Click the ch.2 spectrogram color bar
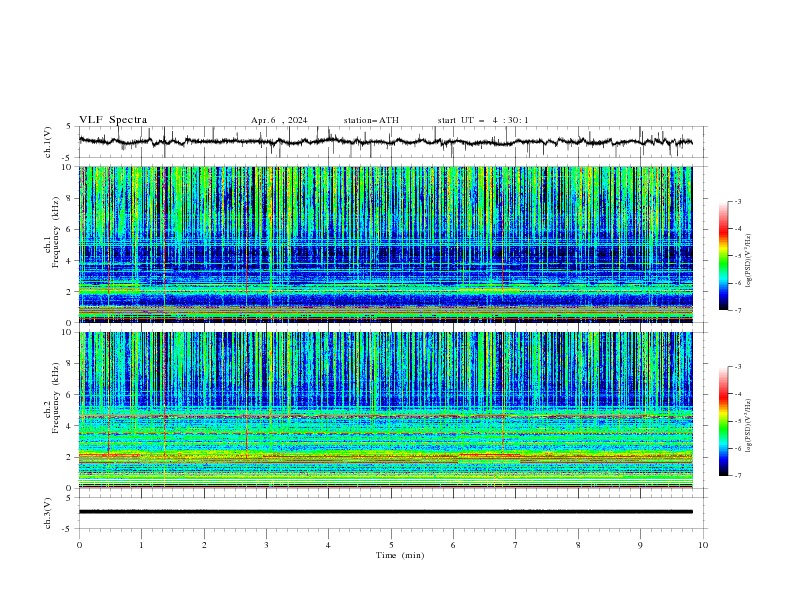The width and height of the screenshot is (792, 612). [x=724, y=421]
